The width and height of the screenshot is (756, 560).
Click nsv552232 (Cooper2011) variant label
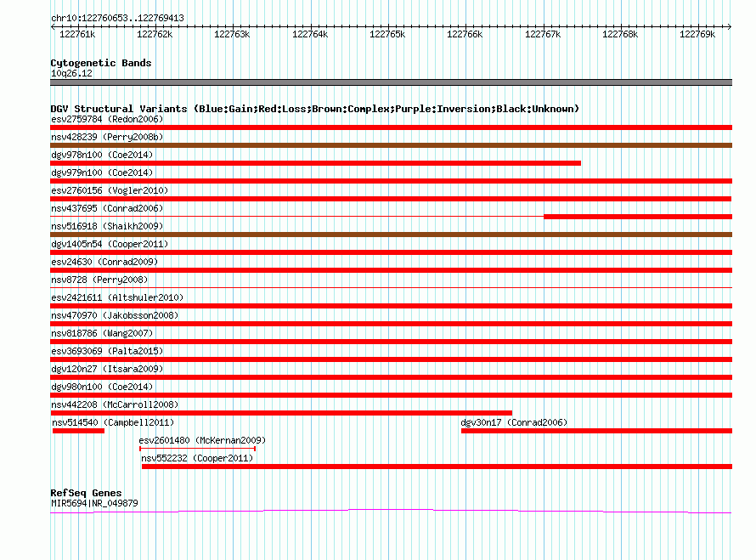click(197, 458)
